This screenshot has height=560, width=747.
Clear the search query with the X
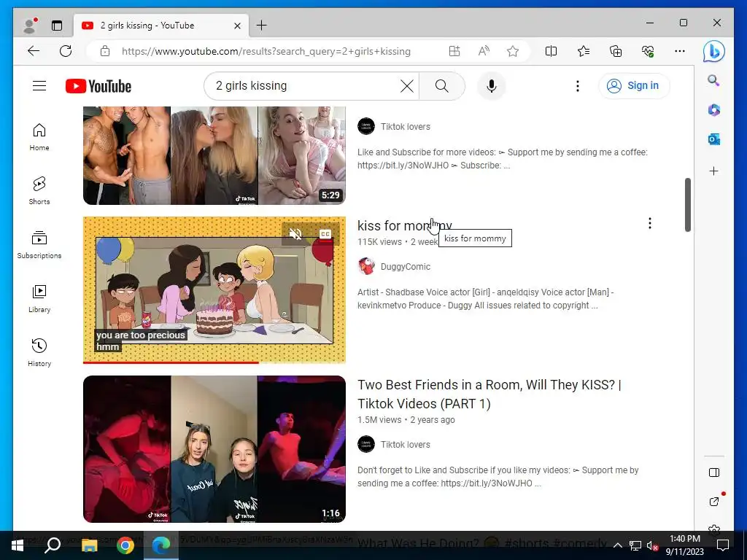407,86
